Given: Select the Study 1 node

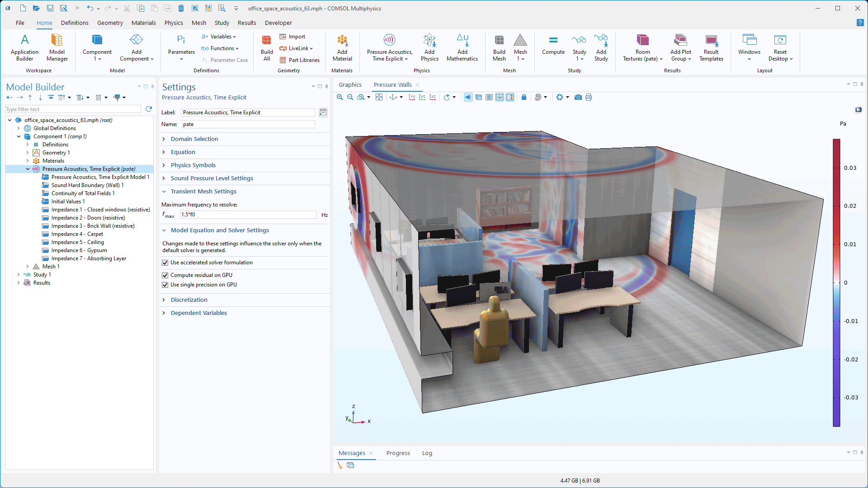Looking at the screenshot, I should pyautogui.click(x=42, y=275).
